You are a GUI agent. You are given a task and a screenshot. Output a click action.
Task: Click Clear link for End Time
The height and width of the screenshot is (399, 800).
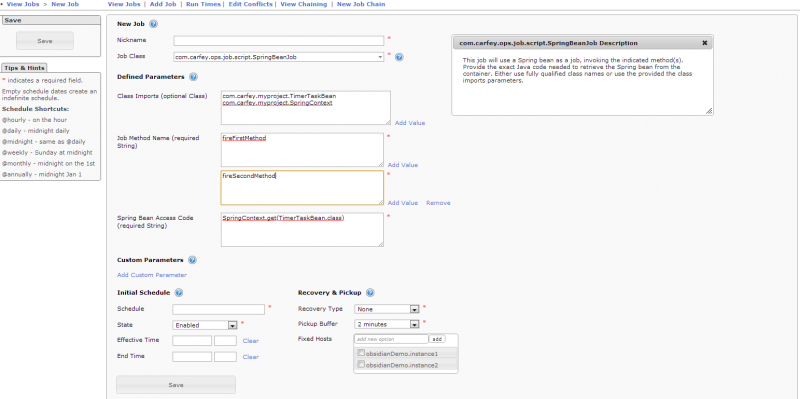[251, 357]
